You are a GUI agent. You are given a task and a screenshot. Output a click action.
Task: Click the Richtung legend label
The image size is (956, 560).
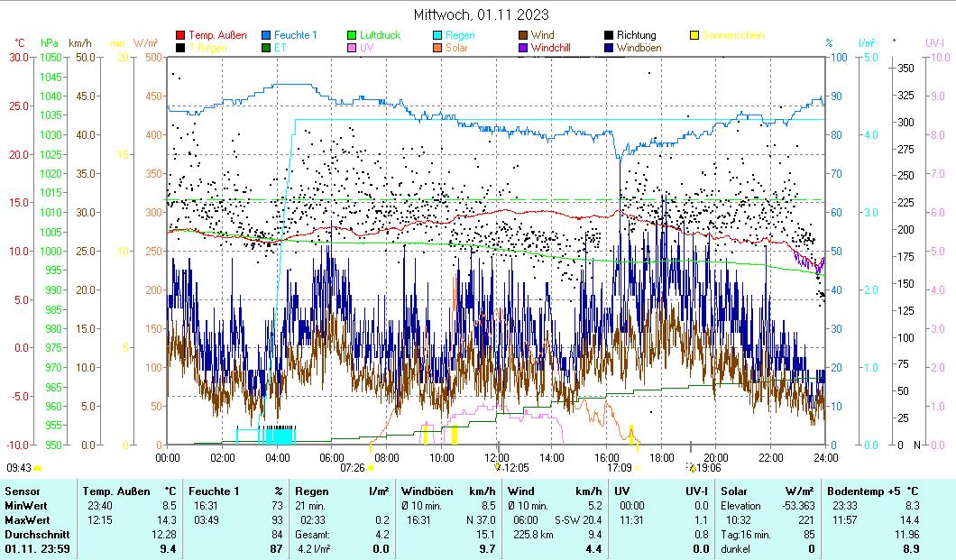[637, 35]
